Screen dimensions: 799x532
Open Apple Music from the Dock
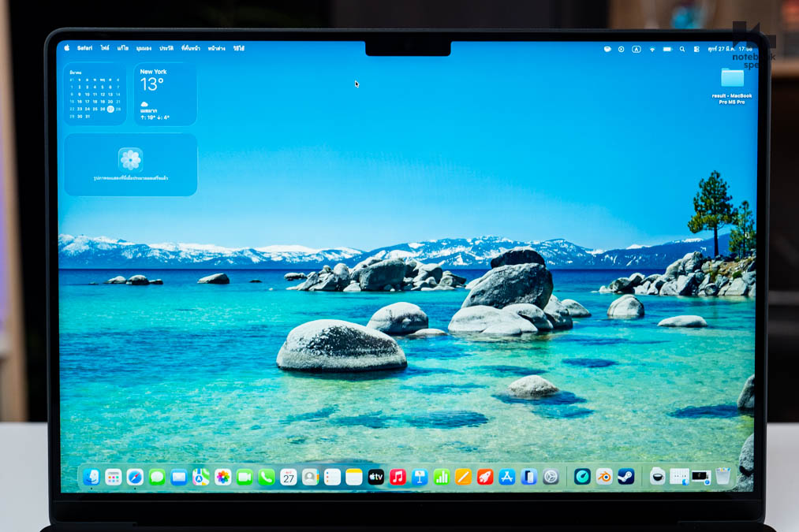[397, 477]
